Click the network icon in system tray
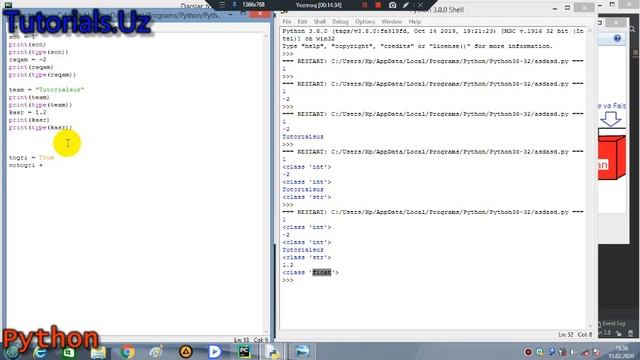Viewport: 640px width, 360px height. pos(585,352)
